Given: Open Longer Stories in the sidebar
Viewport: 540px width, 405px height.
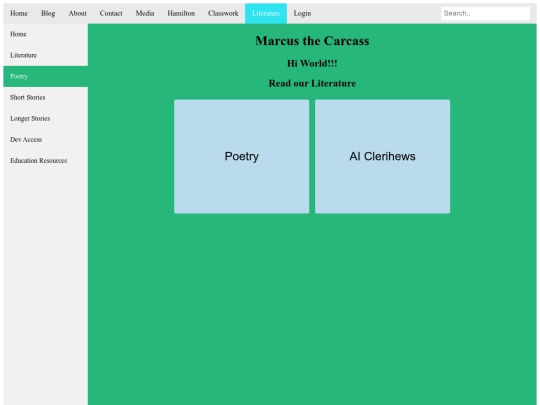Looking at the screenshot, I should point(45,118).
